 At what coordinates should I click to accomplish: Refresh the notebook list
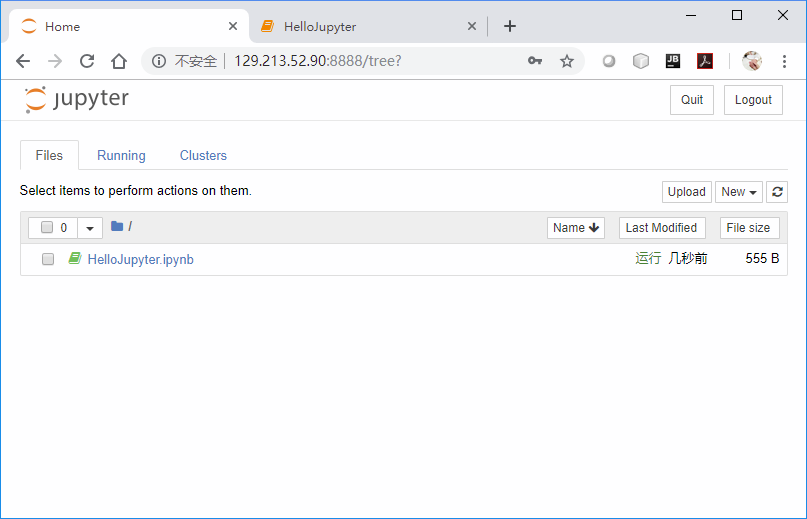(x=777, y=192)
